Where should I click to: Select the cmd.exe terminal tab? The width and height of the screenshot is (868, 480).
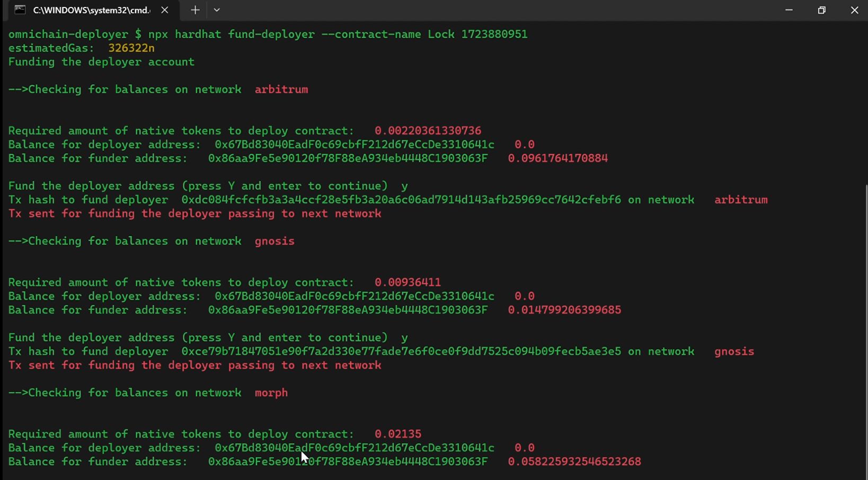click(x=93, y=10)
